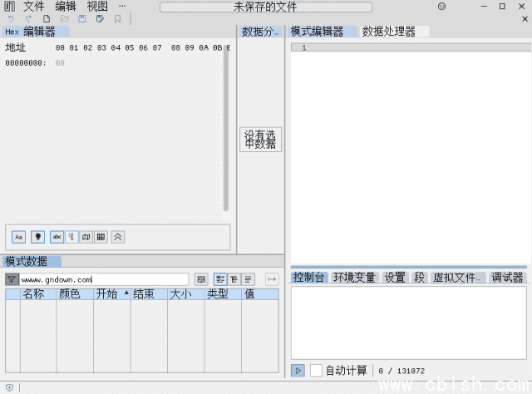Click the hex editor vertical scrollbar
Viewport: 532px width, 394px height.
(226, 129)
